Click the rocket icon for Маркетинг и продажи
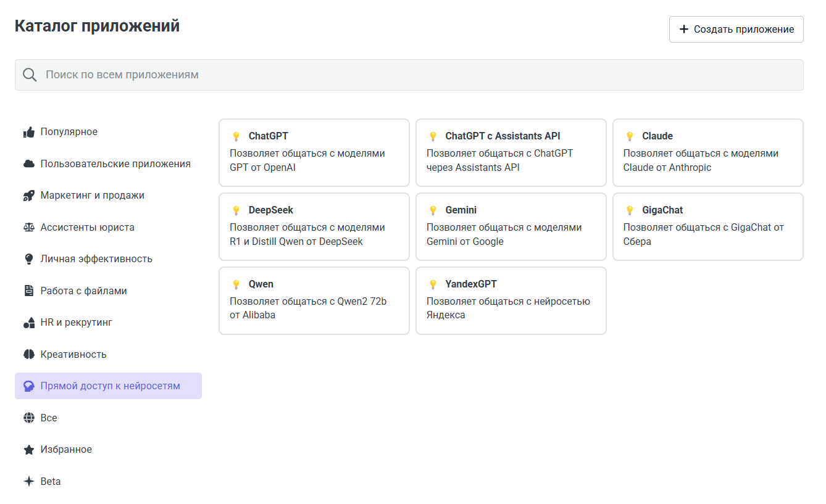 (28, 196)
